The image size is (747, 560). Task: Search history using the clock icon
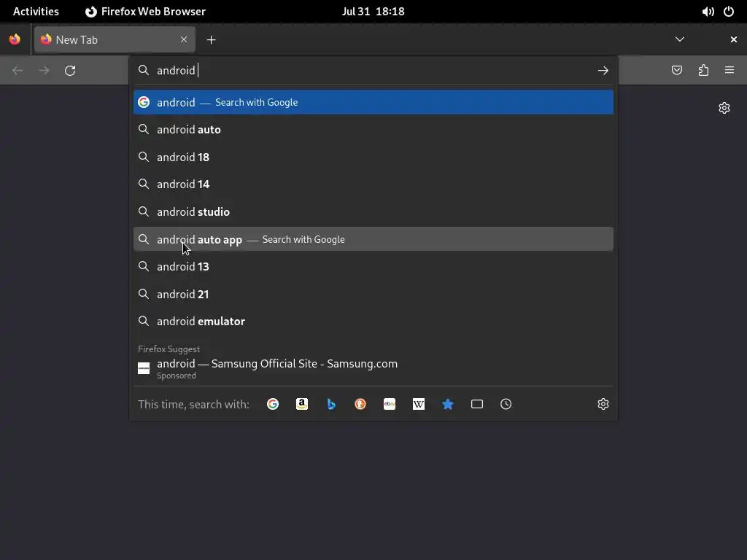tap(506, 404)
